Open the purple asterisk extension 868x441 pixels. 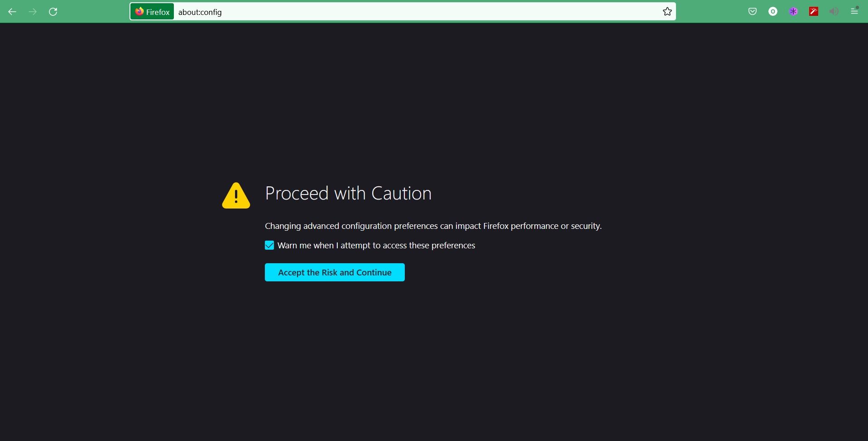point(793,11)
